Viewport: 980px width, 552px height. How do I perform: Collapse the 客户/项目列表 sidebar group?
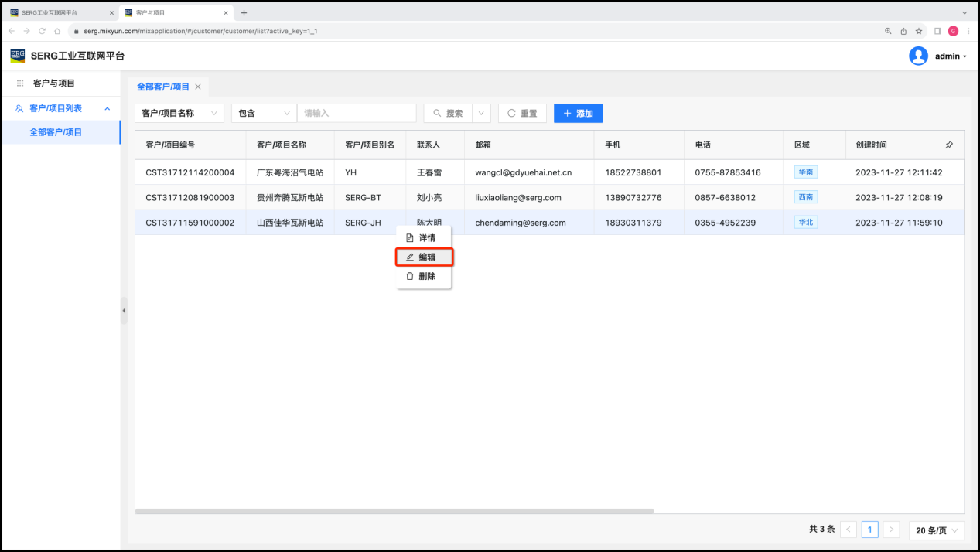[108, 108]
